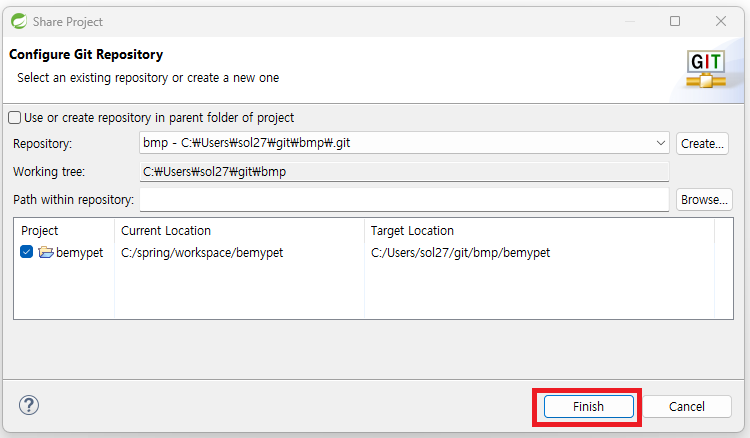Enable use or create repository in parent folder
The width and height of the screenshot is (750, 438).
pos(15,118)
